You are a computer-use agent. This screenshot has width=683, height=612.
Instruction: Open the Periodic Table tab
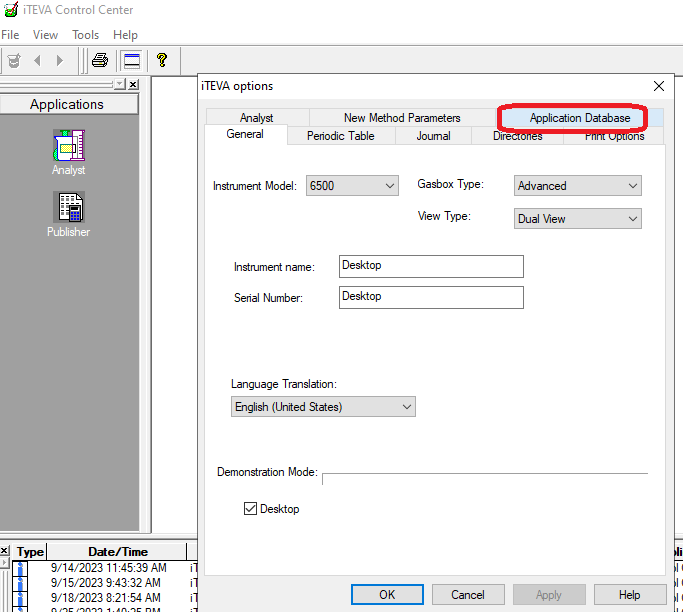[x=340, y=136]
